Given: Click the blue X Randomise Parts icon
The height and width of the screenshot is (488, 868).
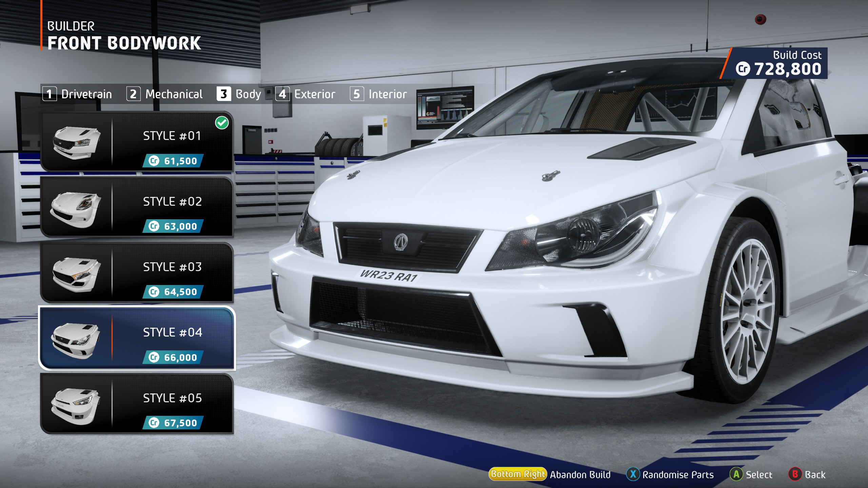Looking at the screenshot, I should click(x=633, y=474).
